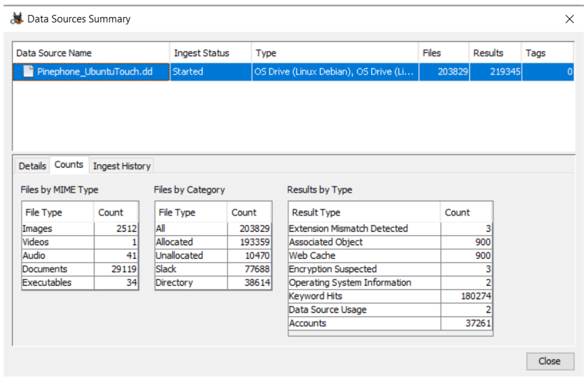This screenshot has width=588, height=380.
Task: Click the Type column header
Action: click(335, 53)
